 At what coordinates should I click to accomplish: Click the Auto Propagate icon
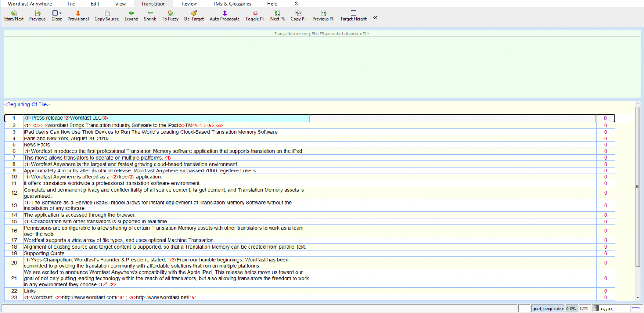click(x=225, y=13)
